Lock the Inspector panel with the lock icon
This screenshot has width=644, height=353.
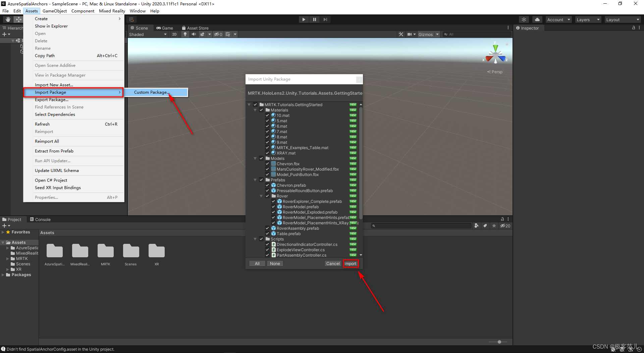[633, 28]
